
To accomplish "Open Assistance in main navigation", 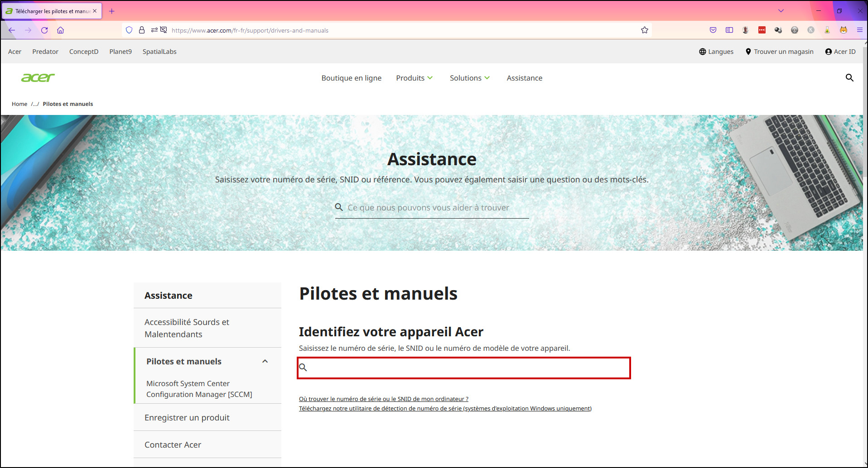I will coord(525,78).
